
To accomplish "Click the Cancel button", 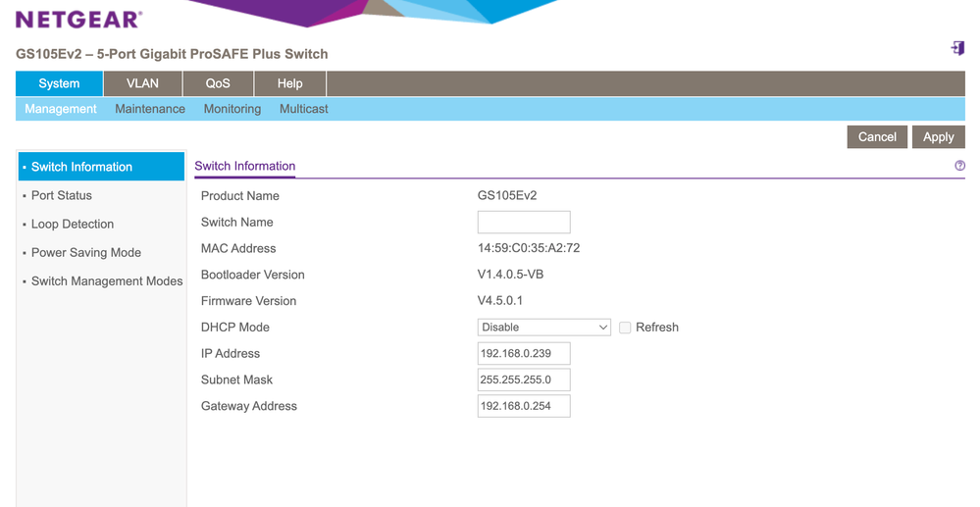I will 877,137.
